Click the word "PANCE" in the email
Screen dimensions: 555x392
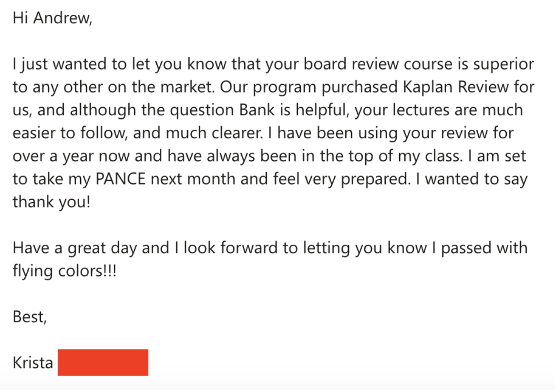121,179
